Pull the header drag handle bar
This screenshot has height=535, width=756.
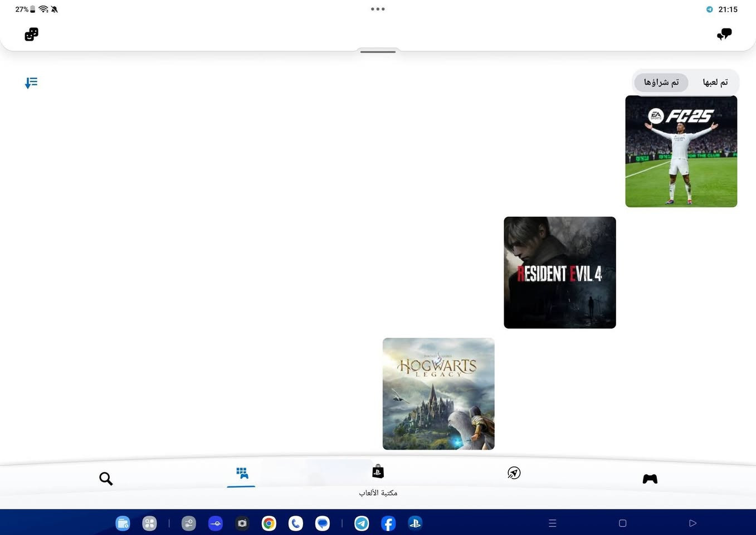pos(378,52)
